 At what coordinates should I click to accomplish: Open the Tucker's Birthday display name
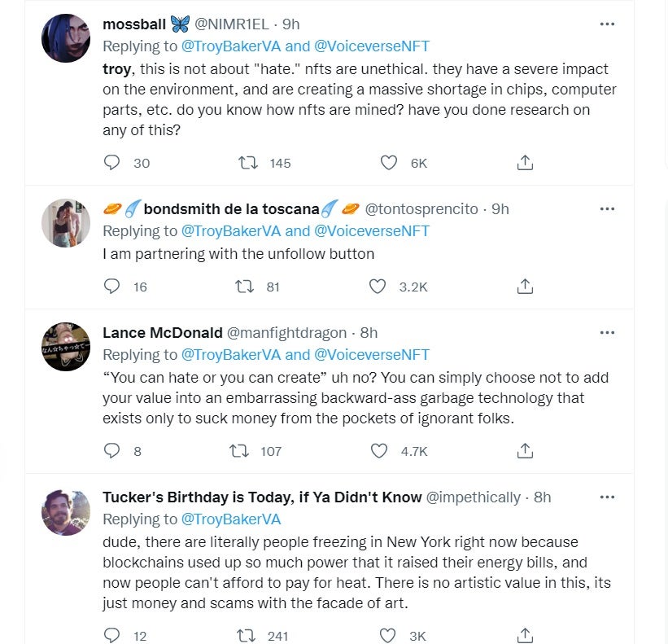click(x=260, y=497)
